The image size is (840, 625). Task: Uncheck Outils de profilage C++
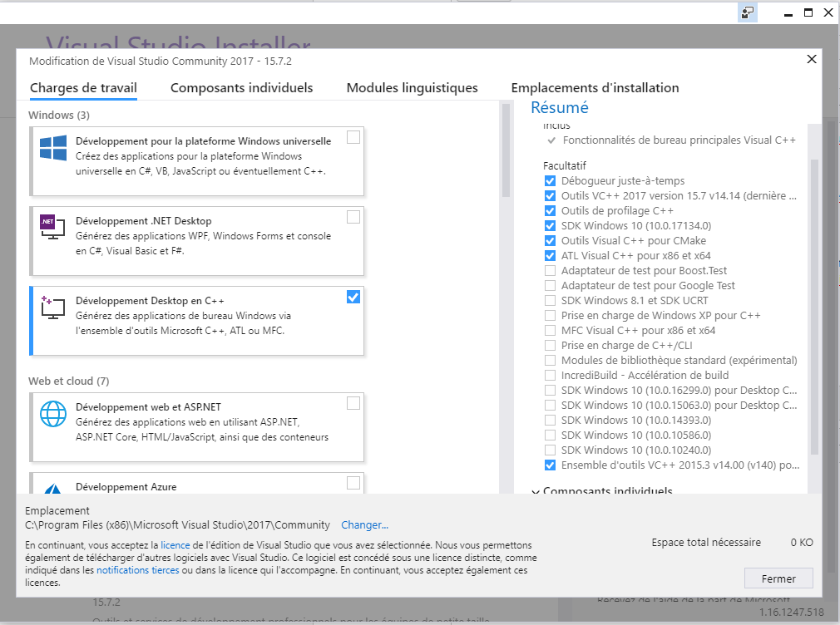[x=550, y=211]
